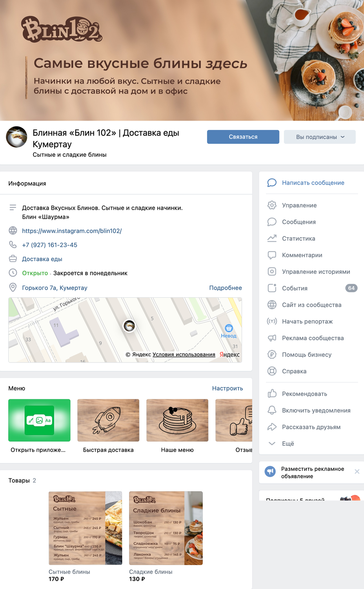Call the number +7 (927) 161-23-45
This screenshot has width=364, height=589.
point(49,245)
